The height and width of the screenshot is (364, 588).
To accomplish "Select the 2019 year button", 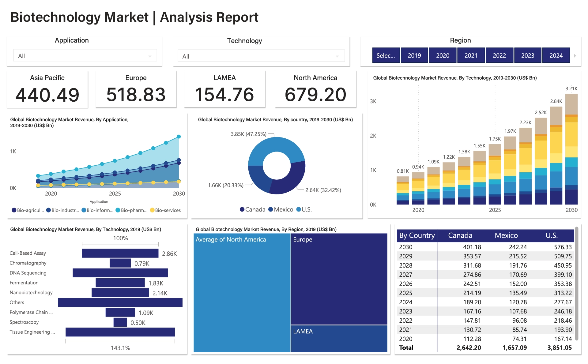I will (414, 55).
